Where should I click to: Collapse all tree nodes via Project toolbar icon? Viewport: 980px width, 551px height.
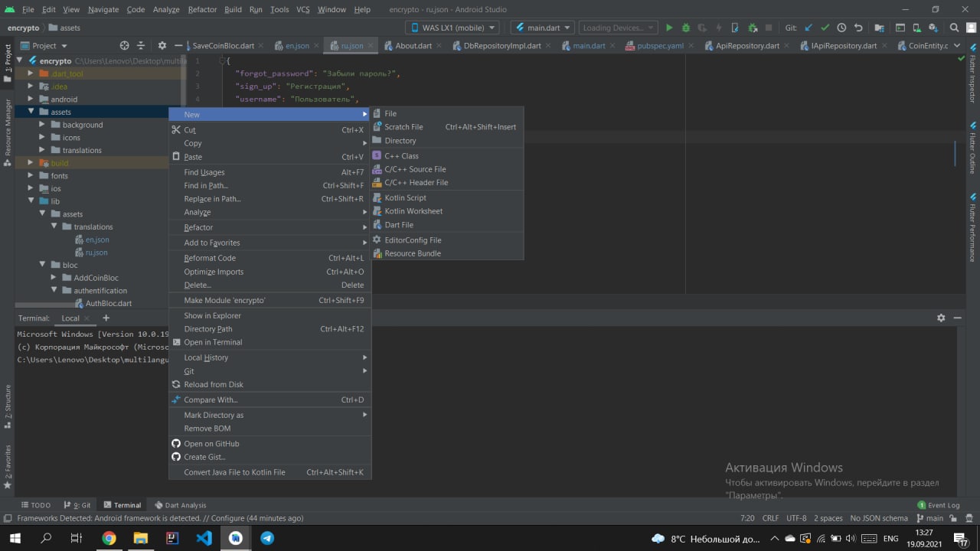[142, 45]
